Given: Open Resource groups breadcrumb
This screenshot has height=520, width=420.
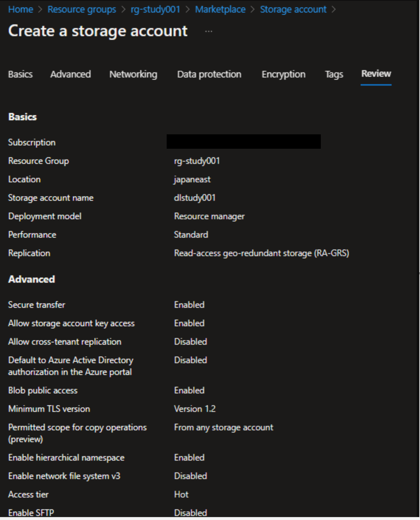Looking at the screenshot, I should (82, 10).
